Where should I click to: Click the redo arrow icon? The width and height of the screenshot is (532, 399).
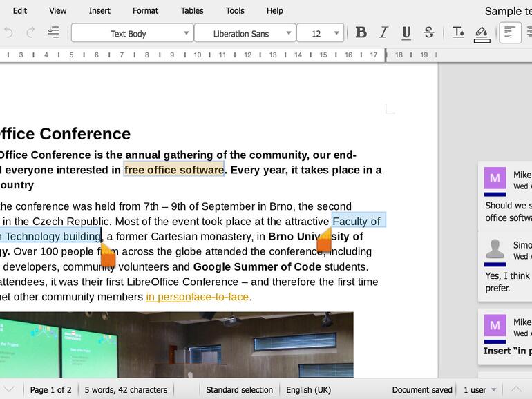tap(30, 32)
